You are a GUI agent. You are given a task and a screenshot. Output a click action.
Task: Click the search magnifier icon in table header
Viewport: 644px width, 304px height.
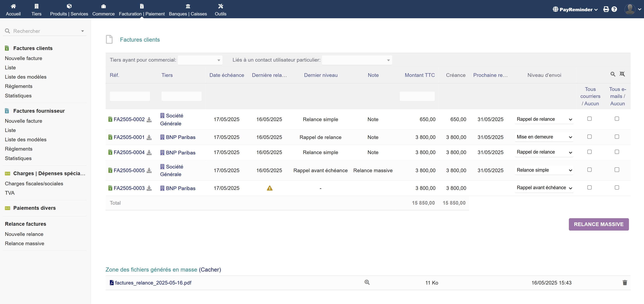(x=613, y=74)
